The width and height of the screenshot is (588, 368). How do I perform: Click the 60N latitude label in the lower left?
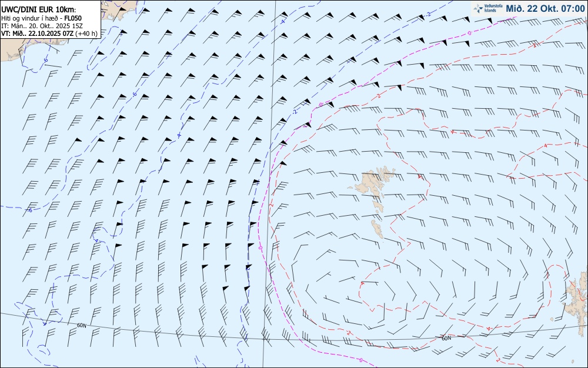coord(81,326)
